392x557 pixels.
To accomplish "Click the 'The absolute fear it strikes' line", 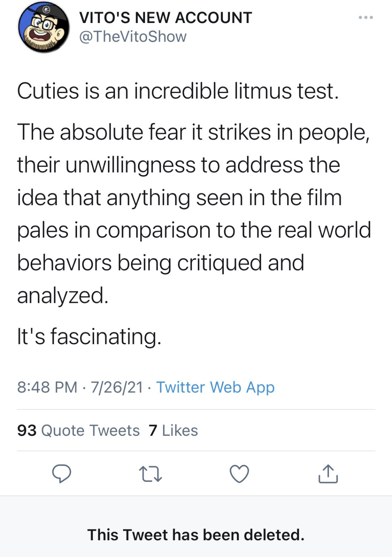I will pos(193,132).
